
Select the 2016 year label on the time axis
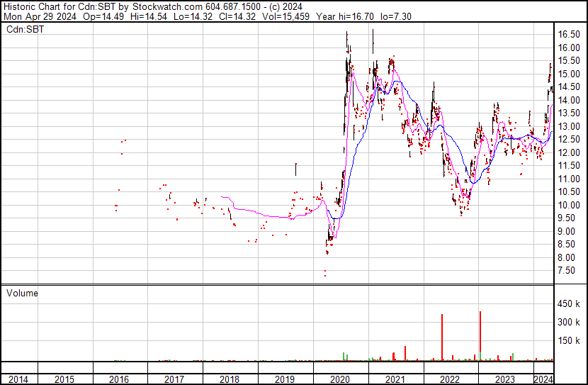click(x=120, y=379)
